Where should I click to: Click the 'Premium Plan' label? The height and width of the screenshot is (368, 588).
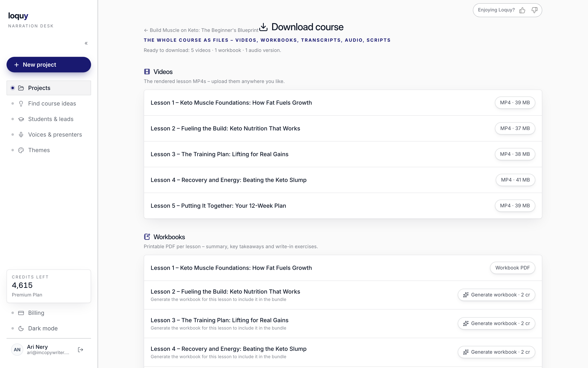coord(27,295)
